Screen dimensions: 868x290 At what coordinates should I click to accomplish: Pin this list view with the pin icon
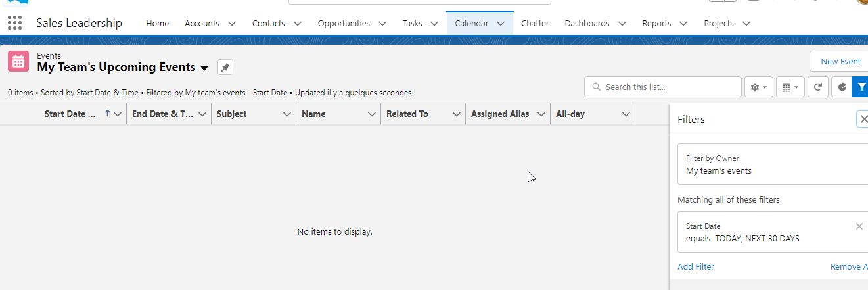pyautogui.click(x=225, y=67)
